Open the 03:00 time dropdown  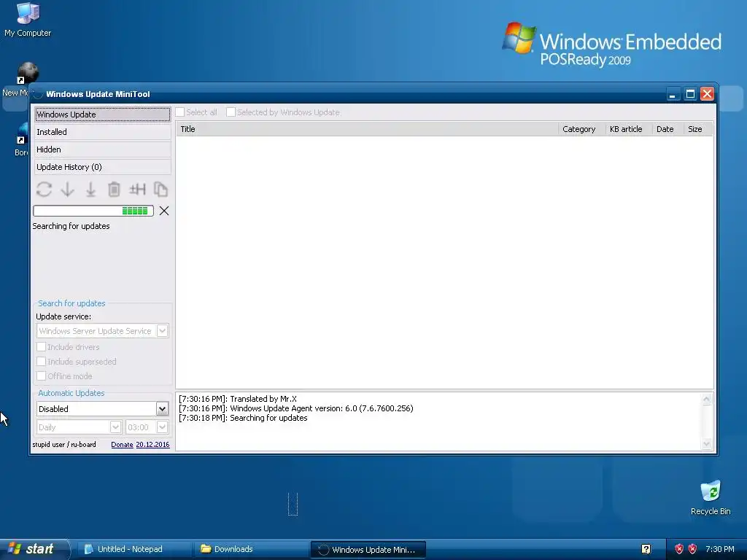click(x=147, y=427)
